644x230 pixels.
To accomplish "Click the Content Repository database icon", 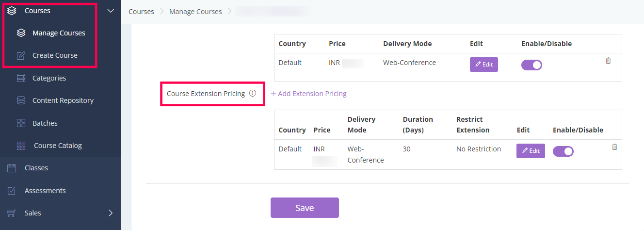I will click(x=21, y=100).
